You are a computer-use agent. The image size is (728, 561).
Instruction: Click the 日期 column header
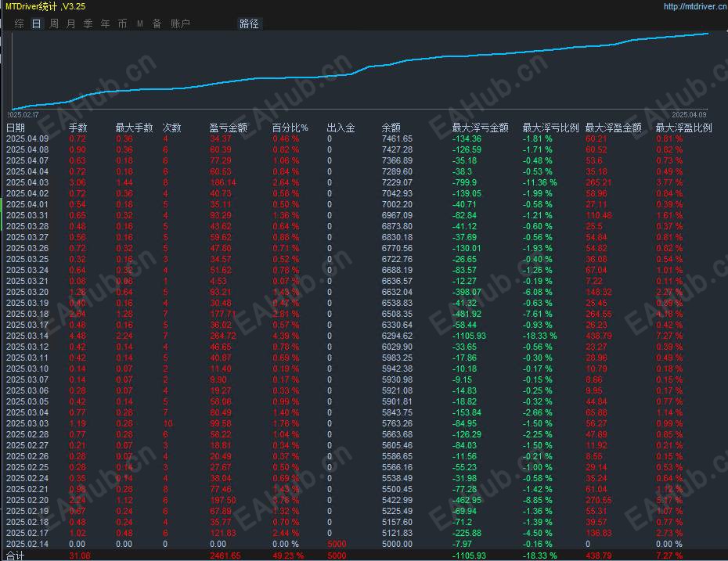click(x=16, y=128)
